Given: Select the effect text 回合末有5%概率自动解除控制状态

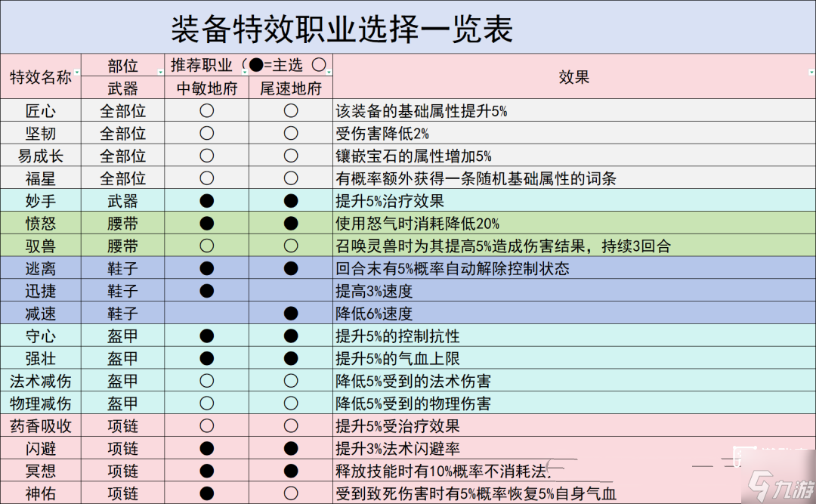Looking at the screenshot, I should pos(453,268).
